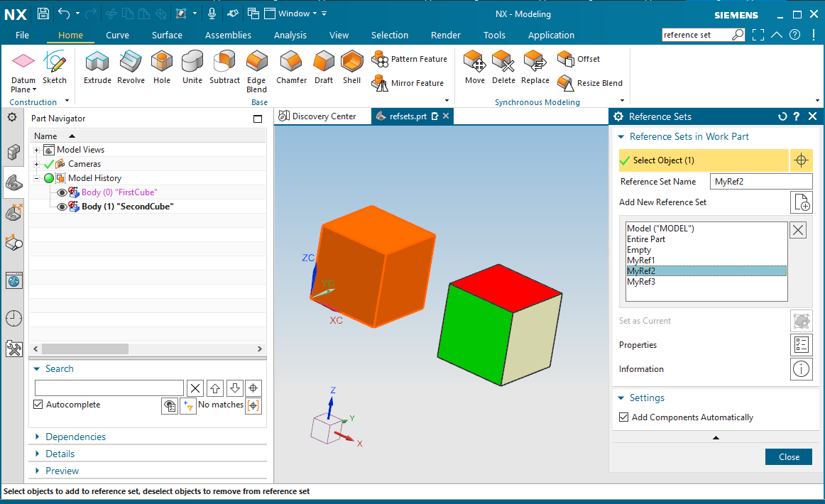Click the Unite boolean tool
Screen dimensions: 825x504
point(192,67)
